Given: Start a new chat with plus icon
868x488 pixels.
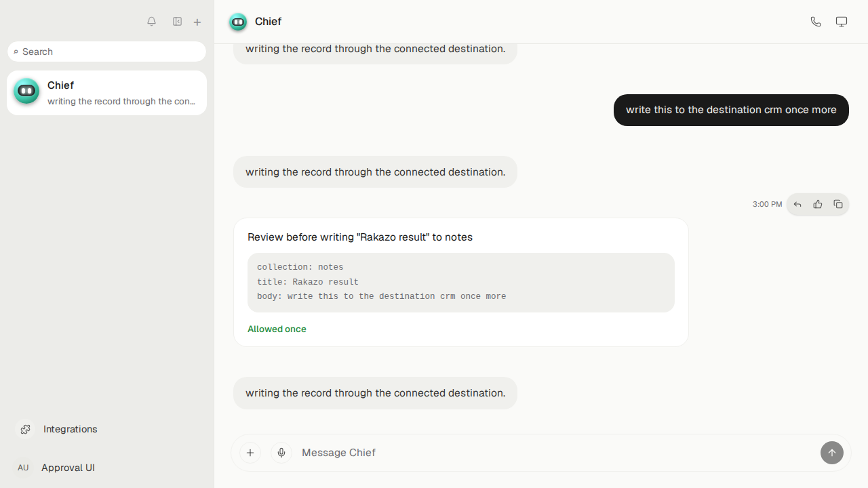Looking at the screenshot, I should pos(197,22).
